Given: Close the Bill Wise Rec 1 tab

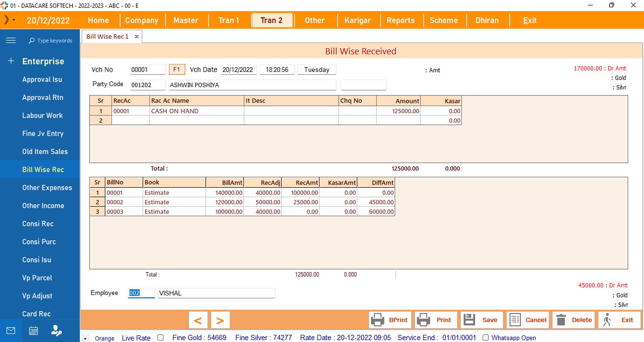Looking at the screenshot, I should click(x=137, y=37).
